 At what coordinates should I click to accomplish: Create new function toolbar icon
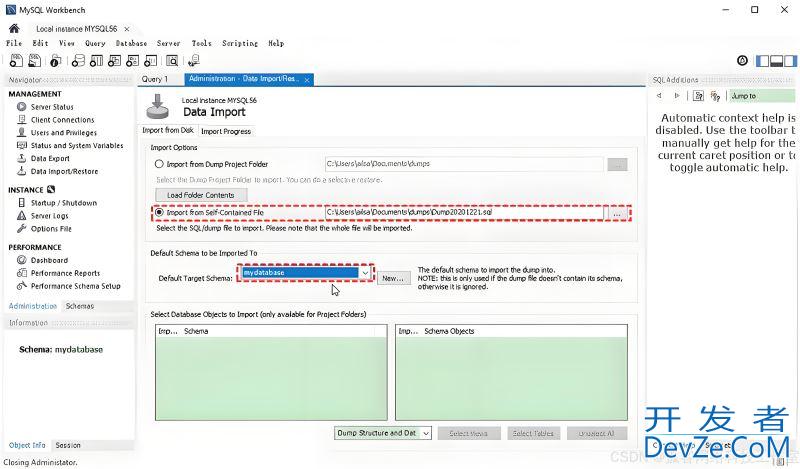click(x=151, y=61)
